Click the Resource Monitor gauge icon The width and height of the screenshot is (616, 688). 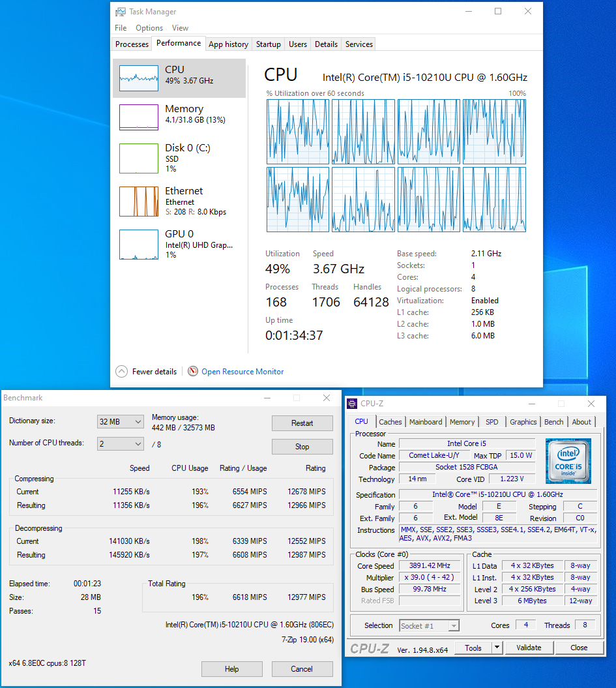[192, 372]
